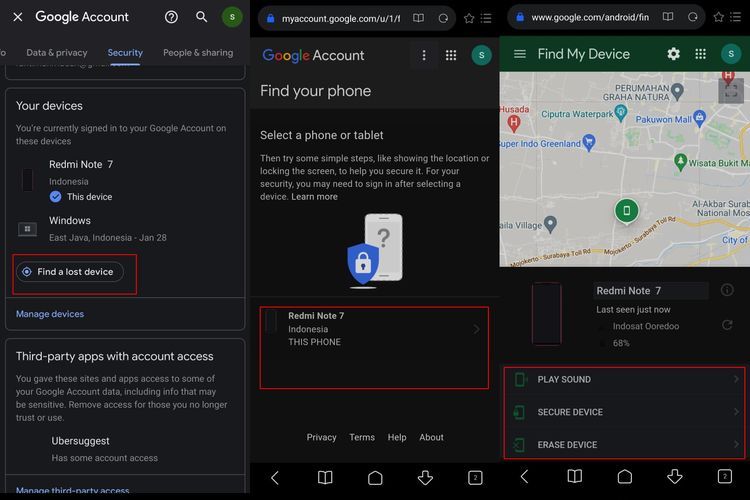Open tab switcher in Find My Device browser
The height and width of the screenshot is (500, 750).
click(725, 477)
